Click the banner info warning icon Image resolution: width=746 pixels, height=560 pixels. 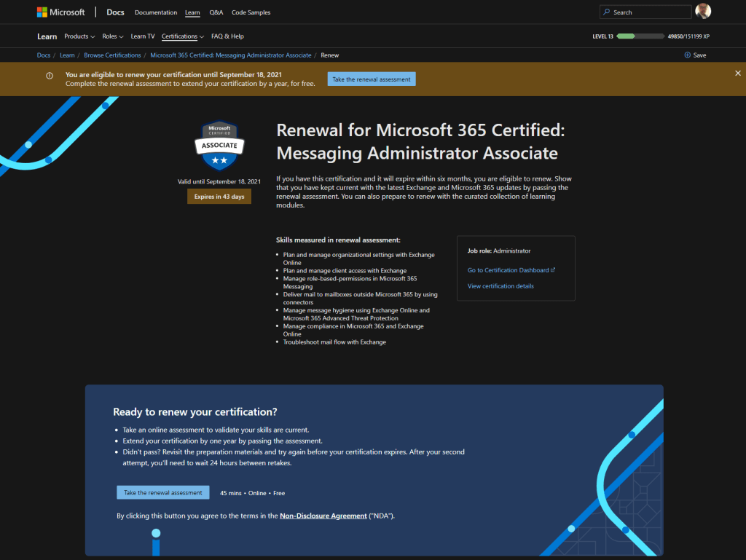[50, 75]
